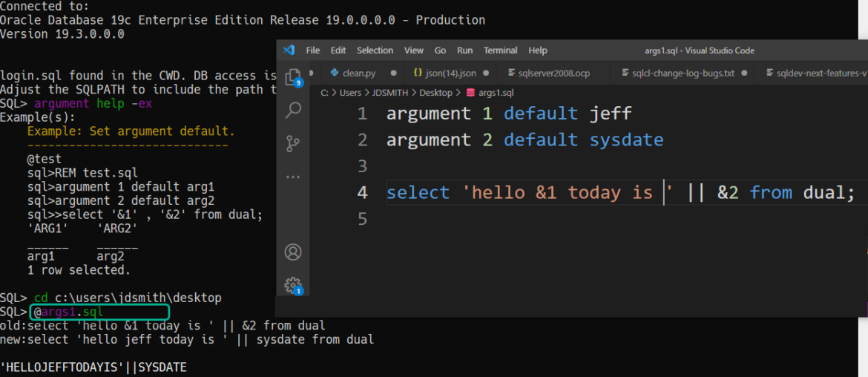This screenshot has height=377, width=868.
Task: Select the Users breadcrumb segment
Action: (350, 93)
